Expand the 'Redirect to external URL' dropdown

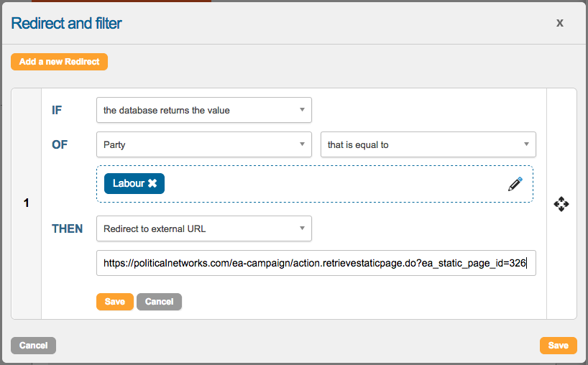(203, 228)
